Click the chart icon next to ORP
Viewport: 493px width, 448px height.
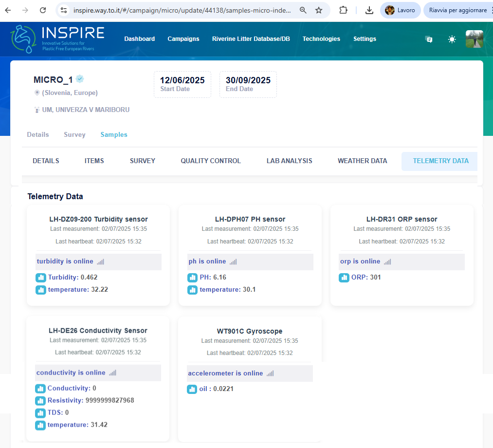click(x=344, y=278)
